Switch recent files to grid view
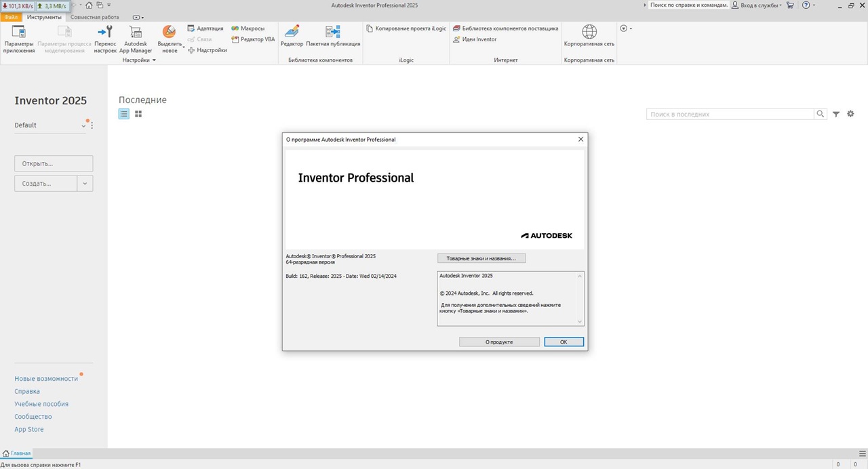The image size is (868, 469). coord(138,114)
